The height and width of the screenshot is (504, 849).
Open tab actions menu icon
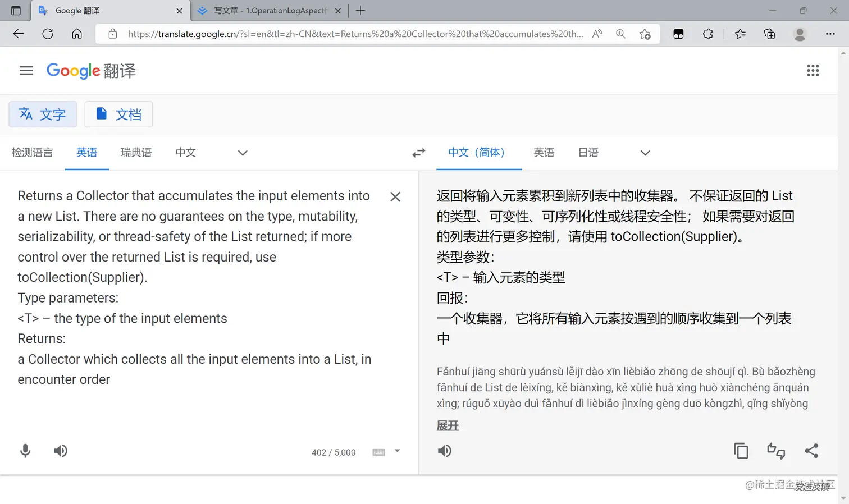16,11
